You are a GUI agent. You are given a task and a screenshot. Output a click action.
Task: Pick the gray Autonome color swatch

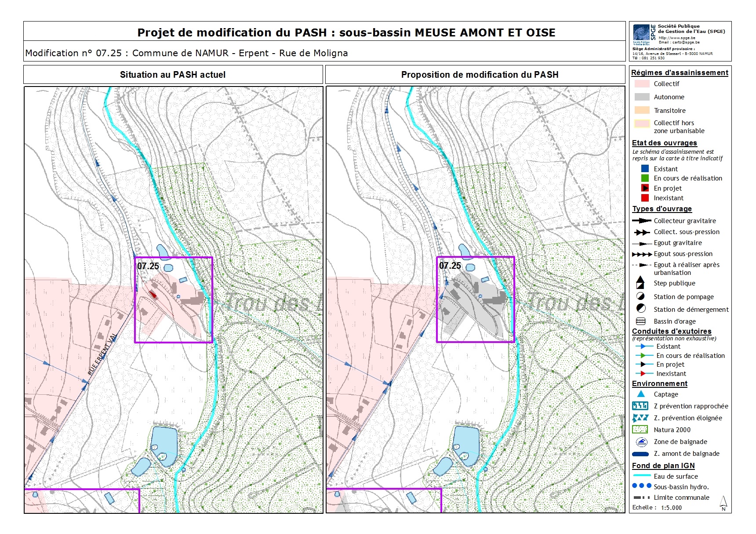point(642,97)
